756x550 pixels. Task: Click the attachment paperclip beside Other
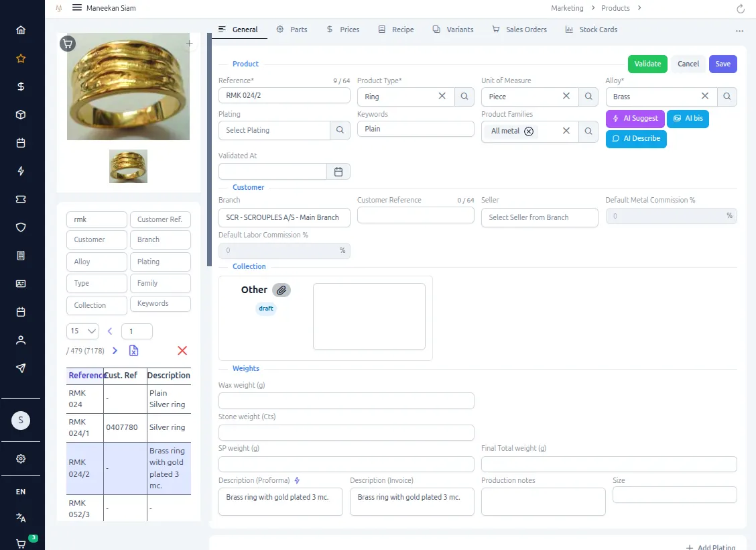pos(281,290)
